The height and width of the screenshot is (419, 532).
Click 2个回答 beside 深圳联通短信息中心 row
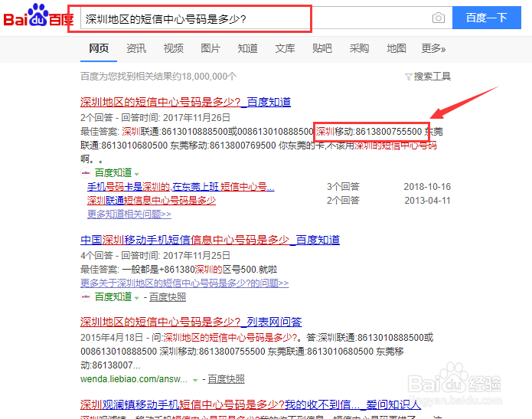pyautogui.click(x=343, y=201)
